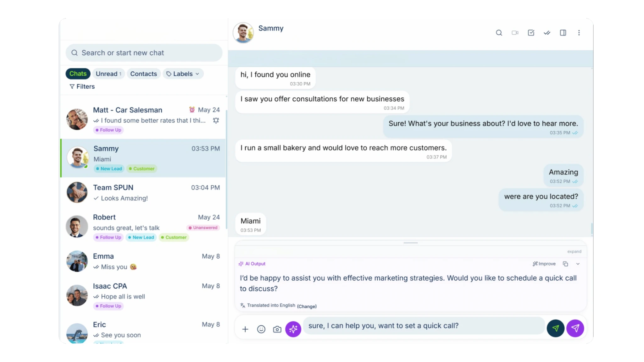644x362 pixels.
Task: Send message with dark green send button
Action: [555, 328]
